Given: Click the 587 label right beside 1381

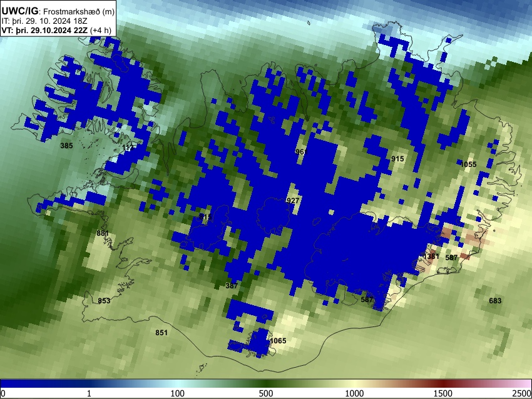Looking at the screenshot, I should 451,258.
